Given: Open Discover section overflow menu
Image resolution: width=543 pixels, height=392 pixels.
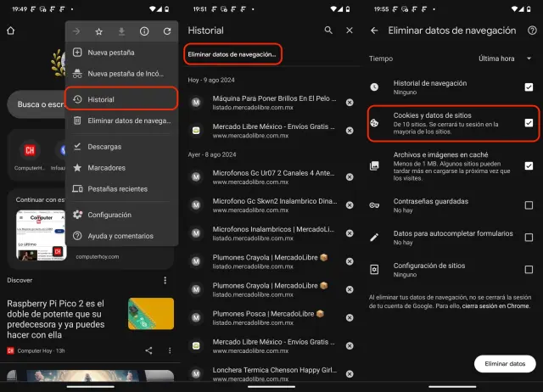Looking at the screenshot, I should (x=165, y=280).
